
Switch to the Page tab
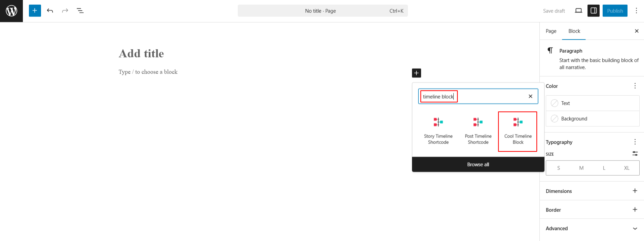pyautogui.click(x=551, y=31)
